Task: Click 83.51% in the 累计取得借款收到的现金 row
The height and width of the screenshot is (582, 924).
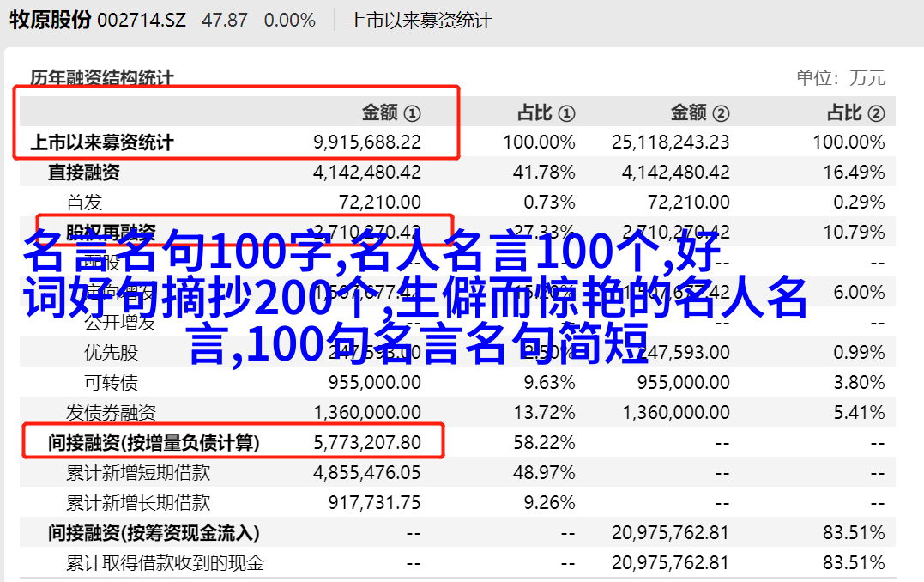Action: [854, 563]
